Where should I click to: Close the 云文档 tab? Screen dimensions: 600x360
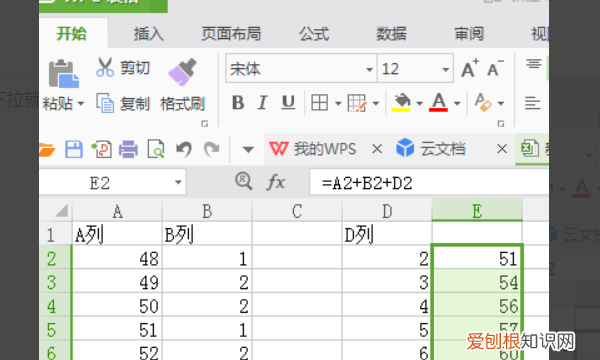(502, 148)
